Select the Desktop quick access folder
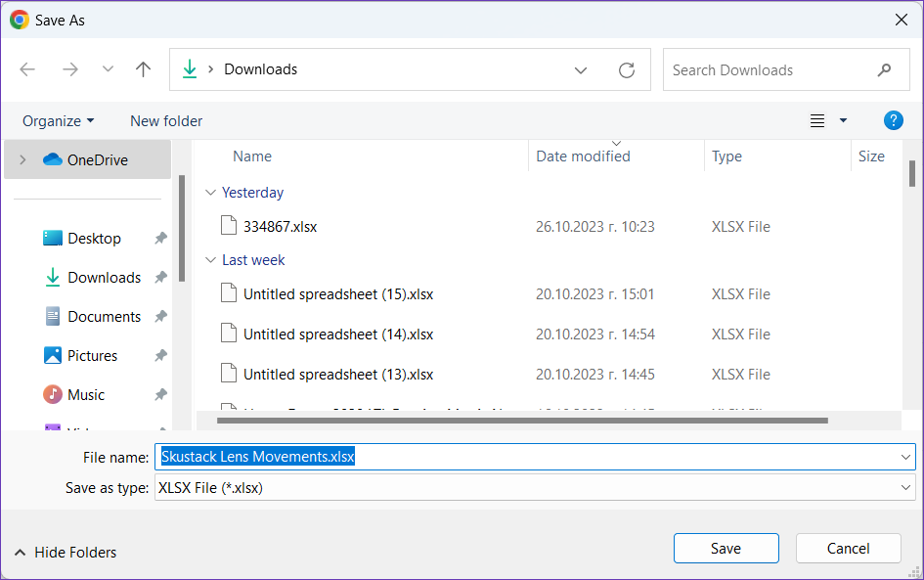 pos(94,239)
